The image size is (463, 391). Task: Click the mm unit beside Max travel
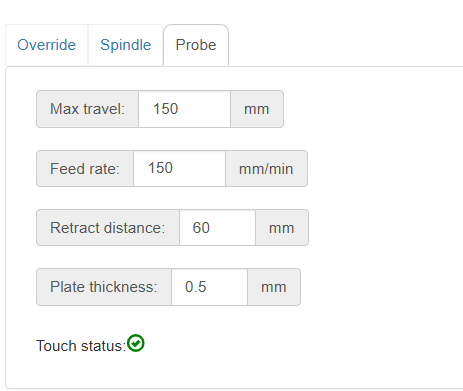point(257,109)
